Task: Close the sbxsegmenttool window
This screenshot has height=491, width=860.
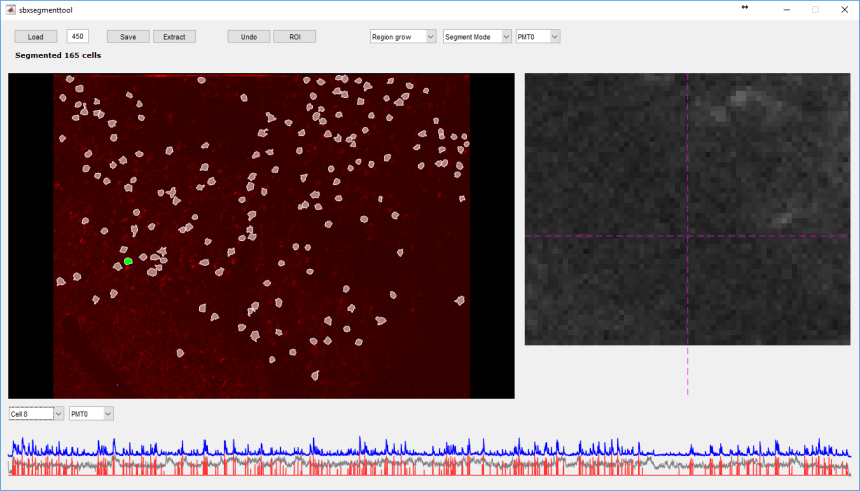Action: [x=843, y=9]
